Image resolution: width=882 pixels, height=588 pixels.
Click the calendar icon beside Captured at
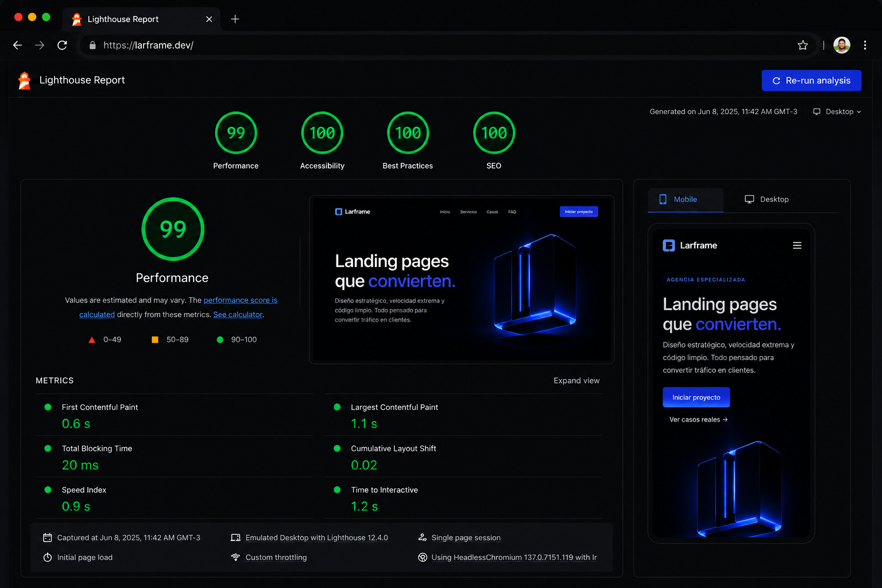coord(48,537)
